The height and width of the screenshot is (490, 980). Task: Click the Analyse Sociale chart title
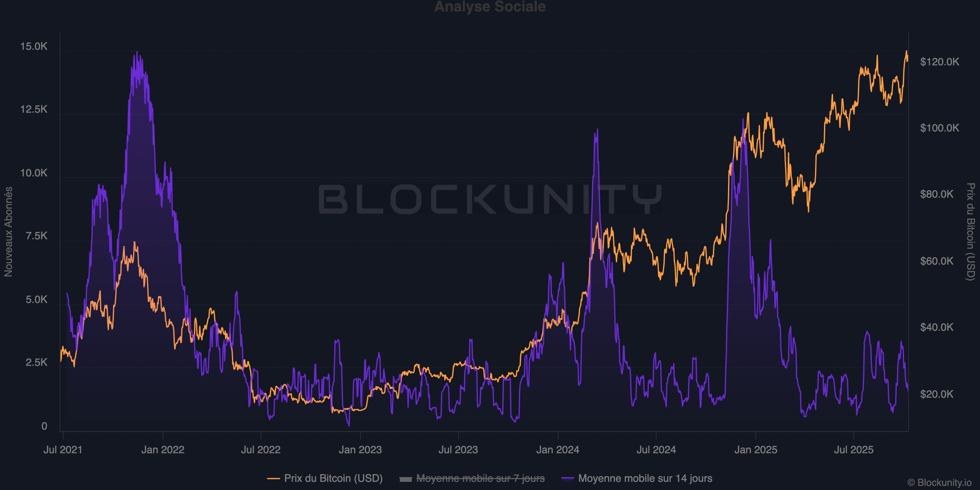coord(490,7)
